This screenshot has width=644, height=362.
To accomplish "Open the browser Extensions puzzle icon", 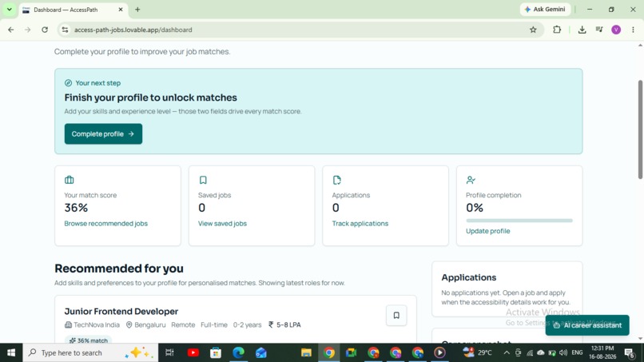I will [557, 30].
